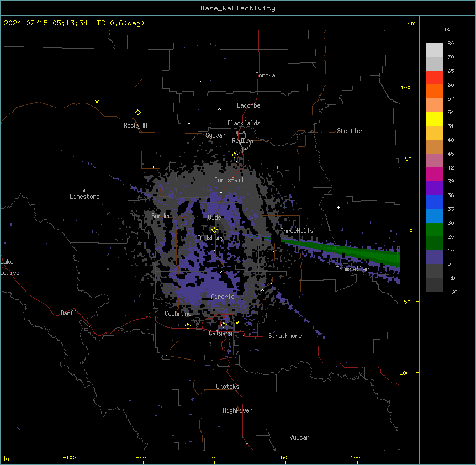Click the Drumheller city label
Image resolution: width=476 pixels, height=465 pixels.
[x=352, y=269]
